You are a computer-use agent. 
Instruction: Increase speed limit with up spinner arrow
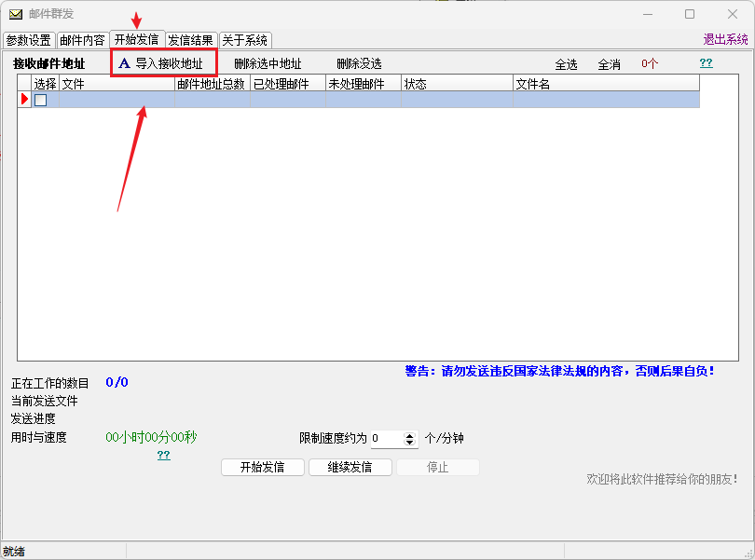409,435
